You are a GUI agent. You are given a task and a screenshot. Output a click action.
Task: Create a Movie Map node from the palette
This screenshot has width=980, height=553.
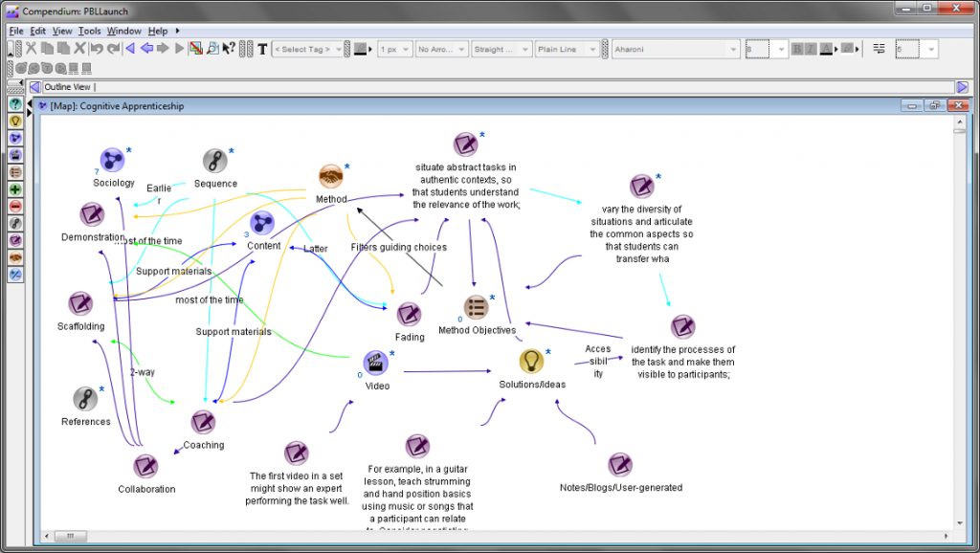point(15,155)
